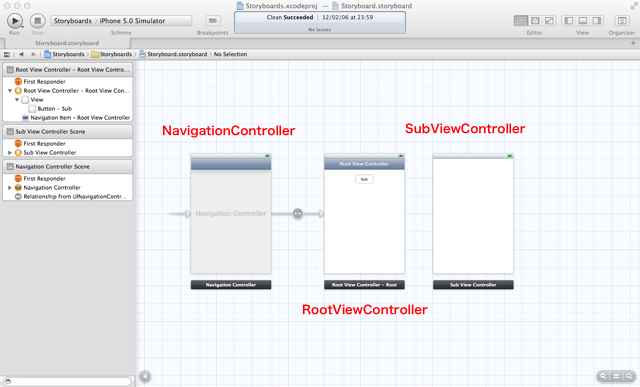Select the Sub View Controller Scene header

pos(68,131)
